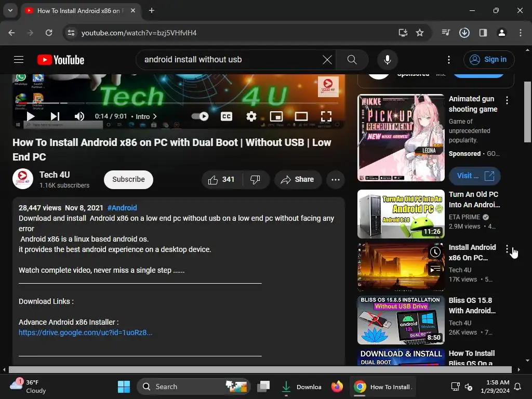Open Turn An Old PC thumbnail
This screenshot has height=399, width=532.
(401, 214)
